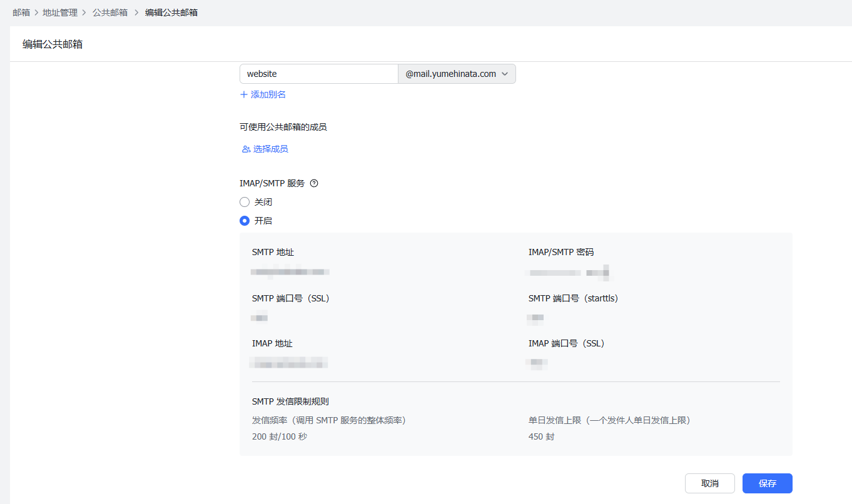Click the blurred IMAP 地址 value
Viewport: 852px width, 504px height.
(x=289, y=363)
